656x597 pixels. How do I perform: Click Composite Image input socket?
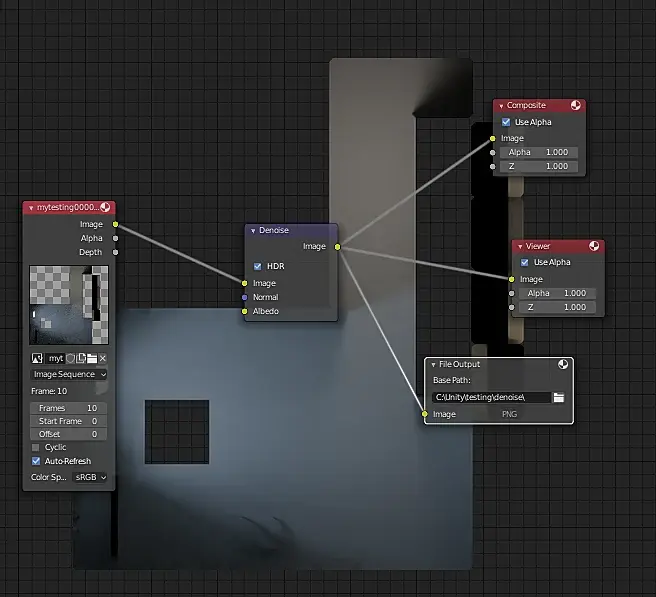pos(493,138)
